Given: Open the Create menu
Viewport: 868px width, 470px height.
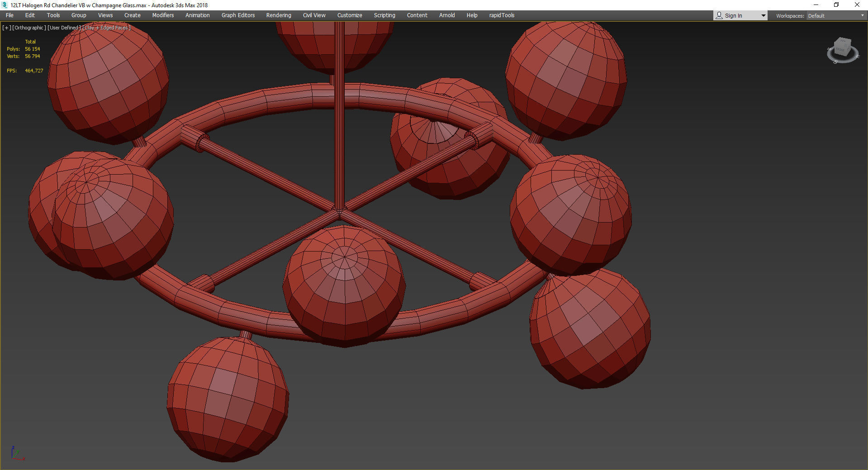Looking at the screenshot, I should (x=133, y=15).
